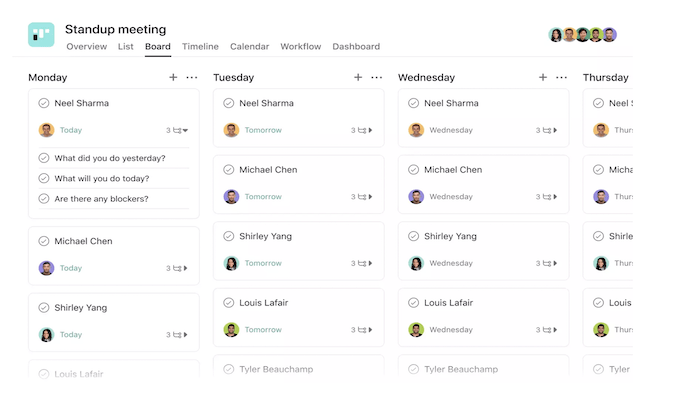The height and width of the screenshot is (400, 675).
Task: Open the Dashboard tab
Action: (x=356, y=47)
